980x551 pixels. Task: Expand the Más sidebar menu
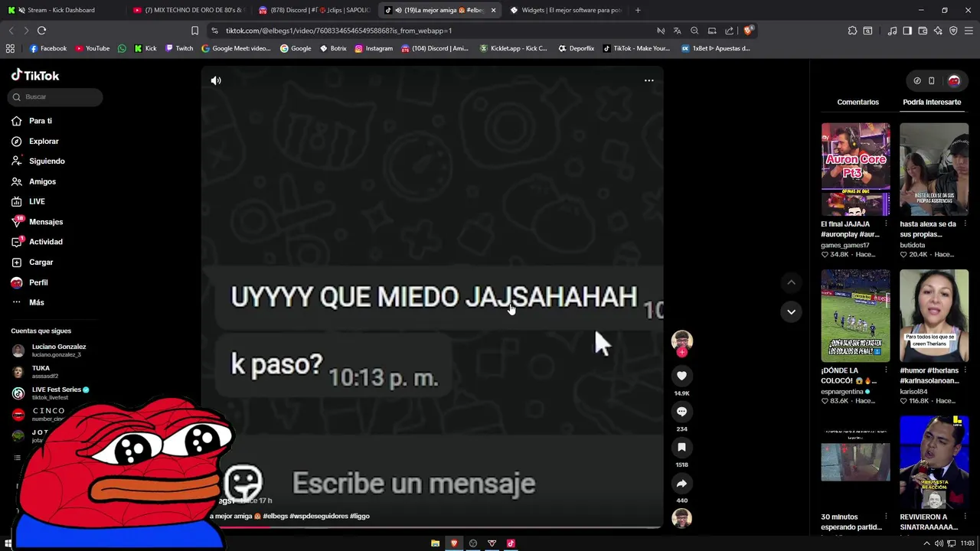[x=28, y=302]
